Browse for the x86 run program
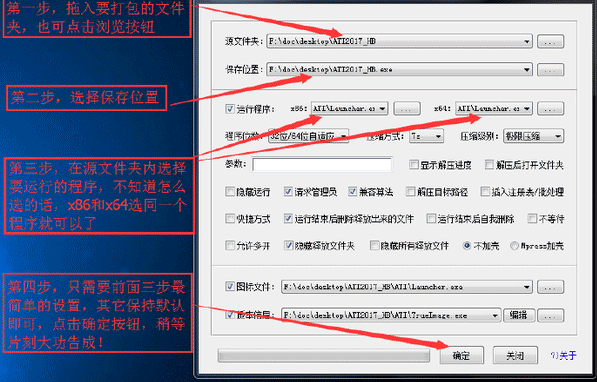The image size is (597, 382). pos(407,109)
